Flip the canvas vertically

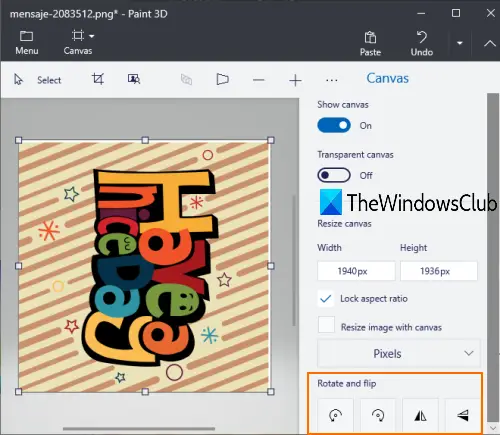pyautogui.click(x=463, y=415)
